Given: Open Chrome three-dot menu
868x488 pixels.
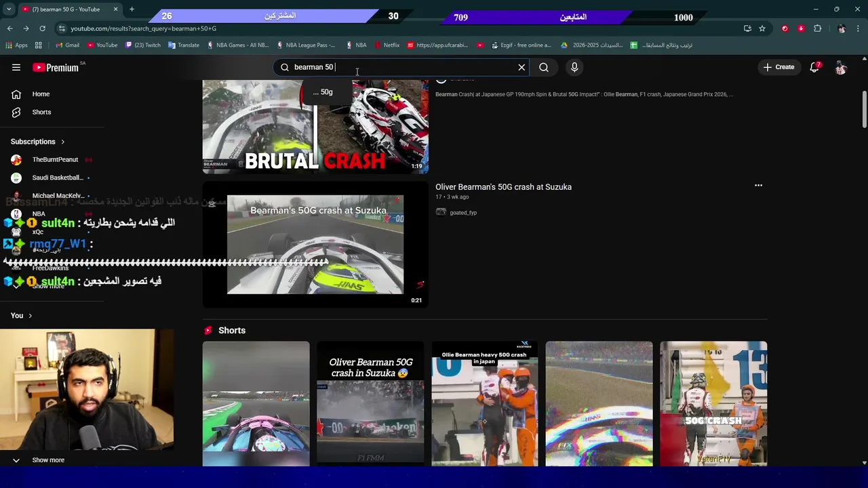Looking at the screenshot, I should click(859, 28).
